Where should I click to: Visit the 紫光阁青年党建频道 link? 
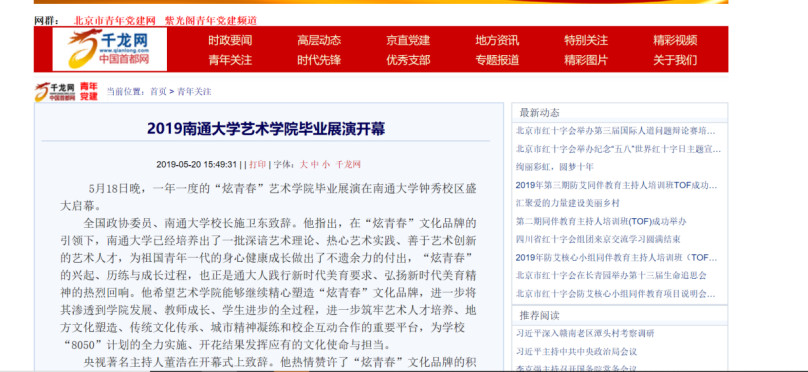point(211,21)
